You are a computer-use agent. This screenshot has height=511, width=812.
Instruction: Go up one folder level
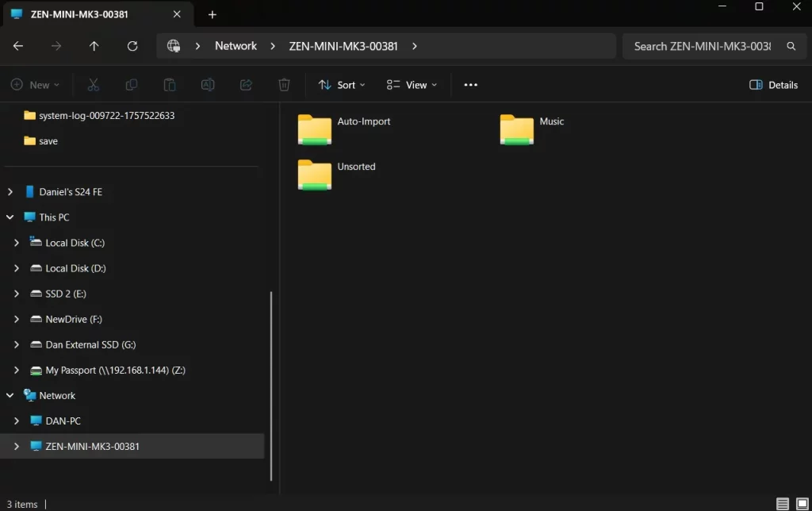point(94,46)
